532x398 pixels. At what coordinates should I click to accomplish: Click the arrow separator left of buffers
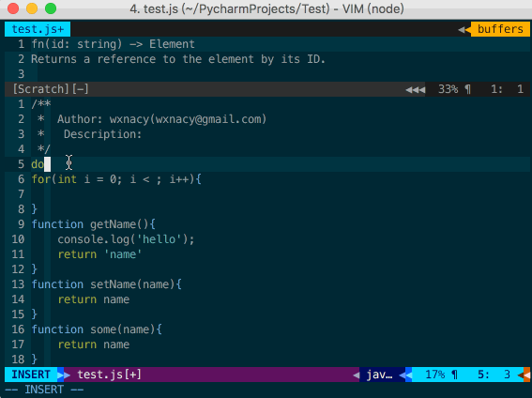464,29
